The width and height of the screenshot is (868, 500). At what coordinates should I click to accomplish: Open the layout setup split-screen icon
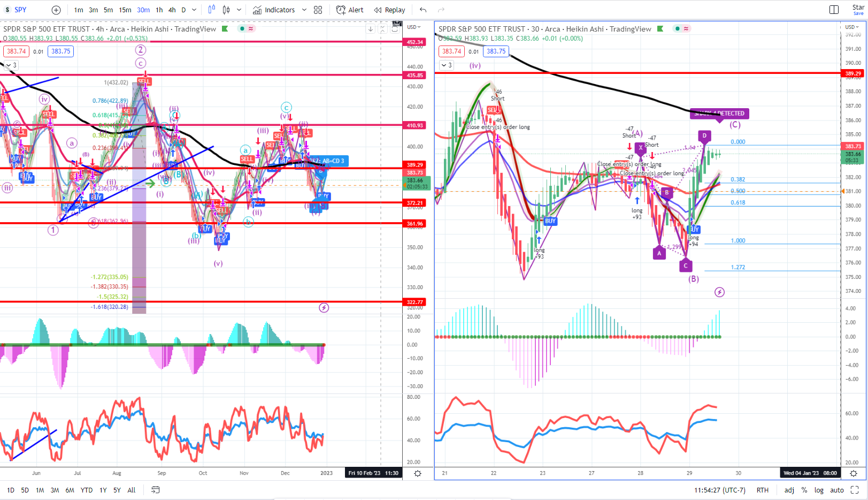point(834,10)
